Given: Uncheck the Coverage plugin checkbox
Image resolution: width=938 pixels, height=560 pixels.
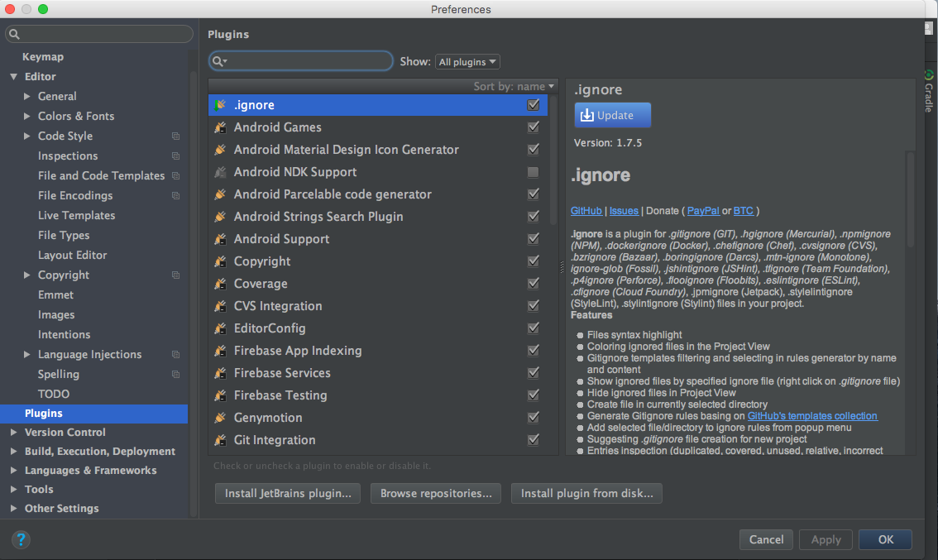Looking at the screenshot, I should pyautogui.click(x=533, y=283).
